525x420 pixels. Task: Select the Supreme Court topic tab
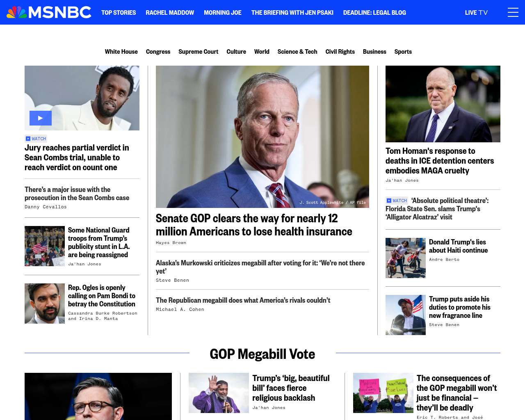pos(198,52)
